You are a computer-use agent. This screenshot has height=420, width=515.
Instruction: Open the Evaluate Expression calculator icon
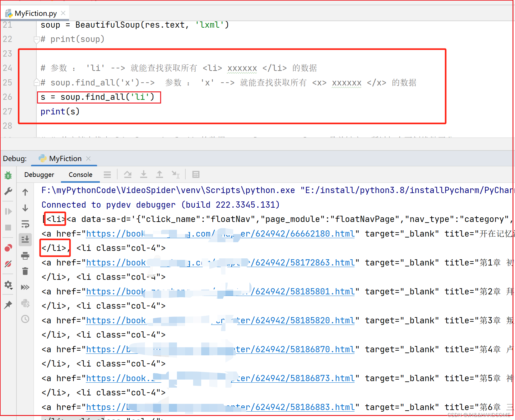tap(196, 175)
